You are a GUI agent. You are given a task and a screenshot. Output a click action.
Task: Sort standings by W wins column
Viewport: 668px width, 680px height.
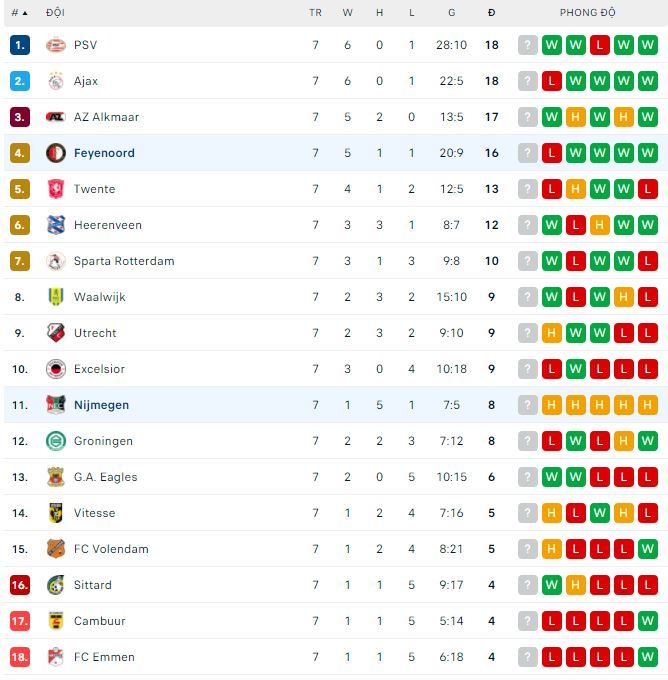(x=347, y=13)
